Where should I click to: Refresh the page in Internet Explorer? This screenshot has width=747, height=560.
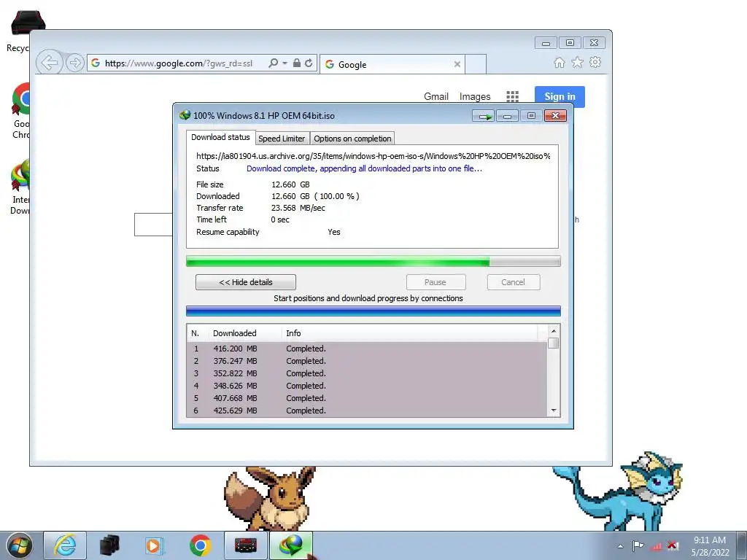click(309, 63)
